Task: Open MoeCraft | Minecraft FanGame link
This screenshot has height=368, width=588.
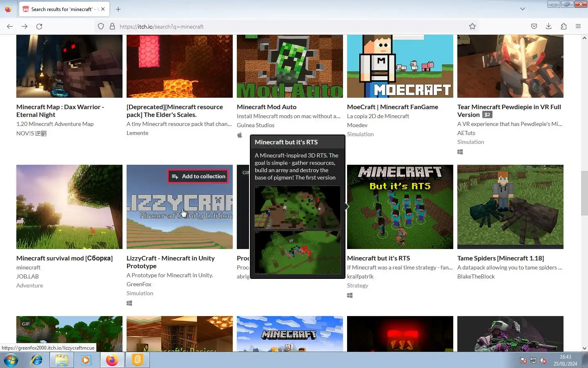Action: pos(392,107)
